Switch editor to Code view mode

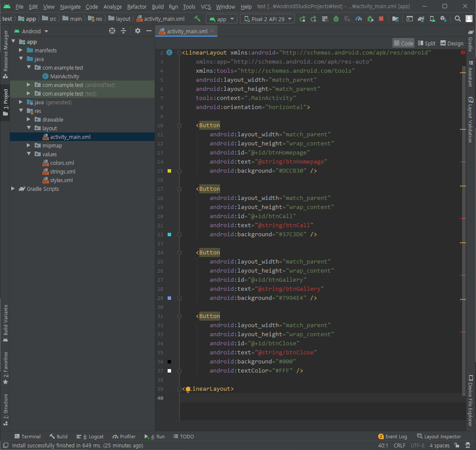[403, 43]
